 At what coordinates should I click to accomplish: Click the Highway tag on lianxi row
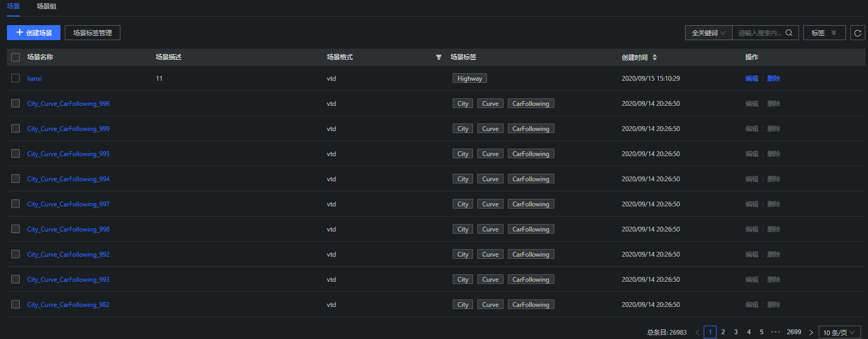(469, 78)
